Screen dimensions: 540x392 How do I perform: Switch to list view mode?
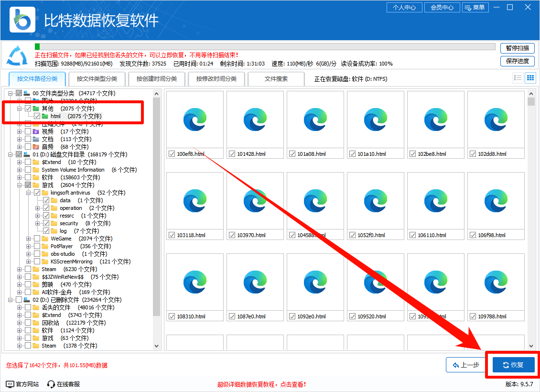tap(518, 77)
